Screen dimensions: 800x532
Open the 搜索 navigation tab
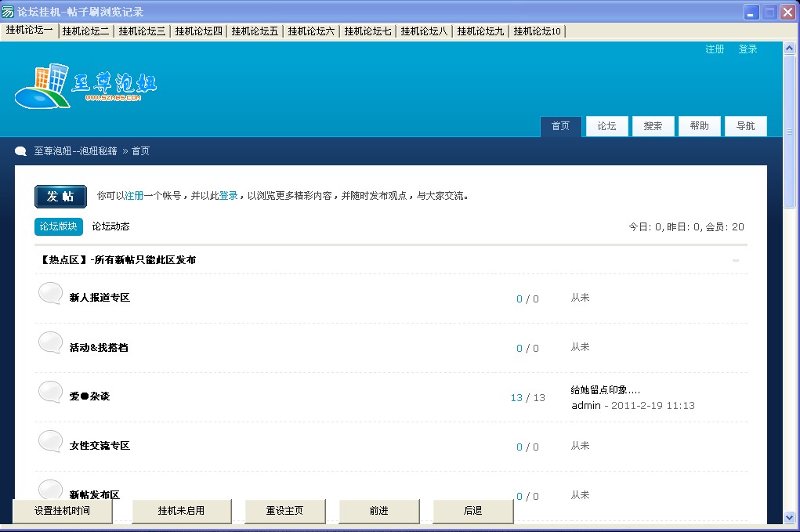click(653, 126)
